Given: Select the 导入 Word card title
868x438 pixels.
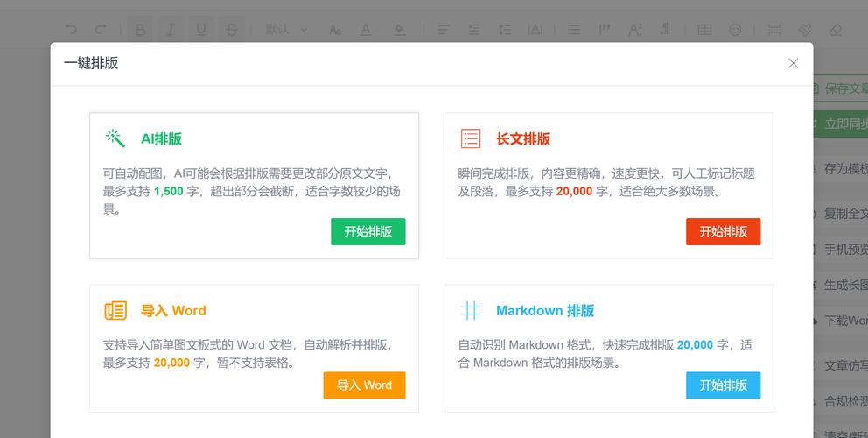Looking at the screenshot, I should point(173,310).
